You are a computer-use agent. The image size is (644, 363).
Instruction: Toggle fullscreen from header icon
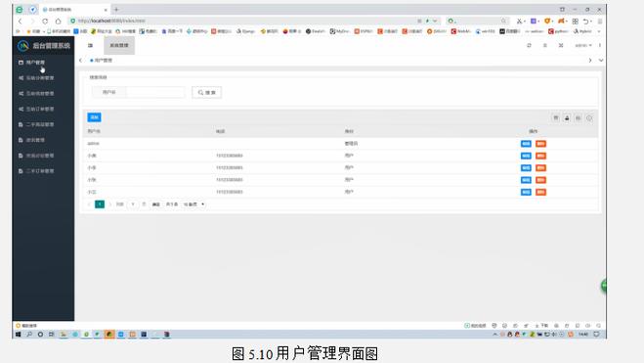[x=561, y=46]
